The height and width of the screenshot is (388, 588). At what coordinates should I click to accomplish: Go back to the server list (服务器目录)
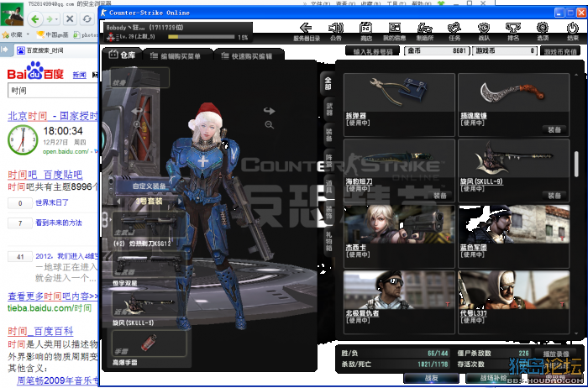[x=307, y=31]
